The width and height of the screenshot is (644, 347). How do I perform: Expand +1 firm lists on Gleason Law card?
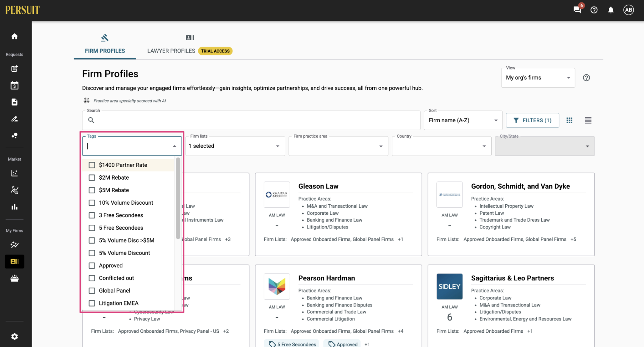coord(400,239)
